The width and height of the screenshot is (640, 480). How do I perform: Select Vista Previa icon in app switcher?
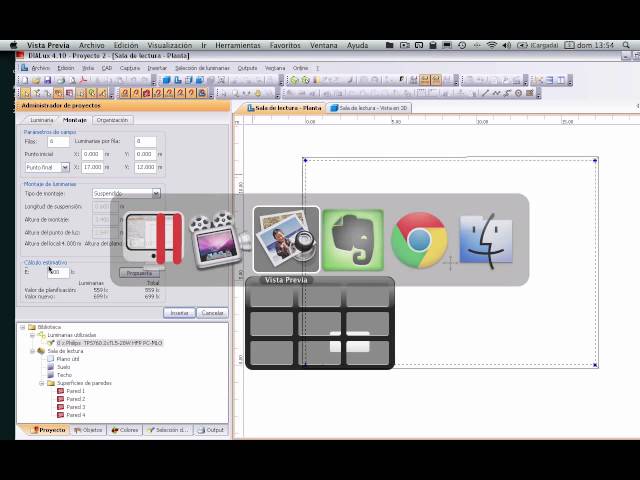287,240
